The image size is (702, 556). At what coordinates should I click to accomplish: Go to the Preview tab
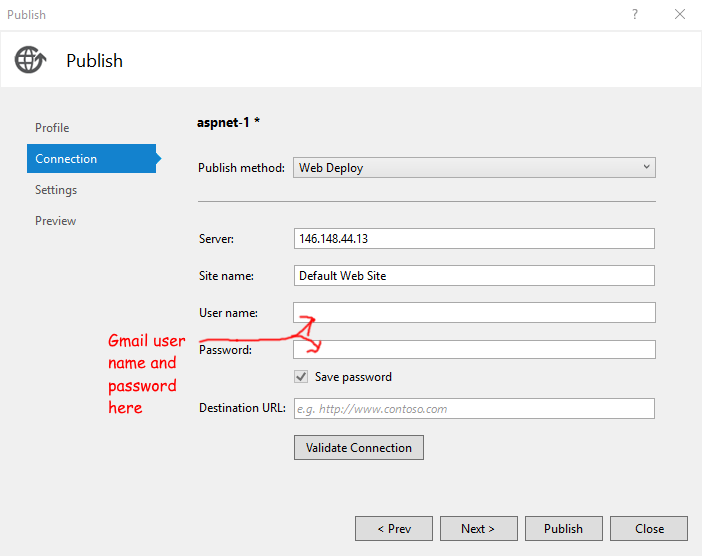[55, 221]
